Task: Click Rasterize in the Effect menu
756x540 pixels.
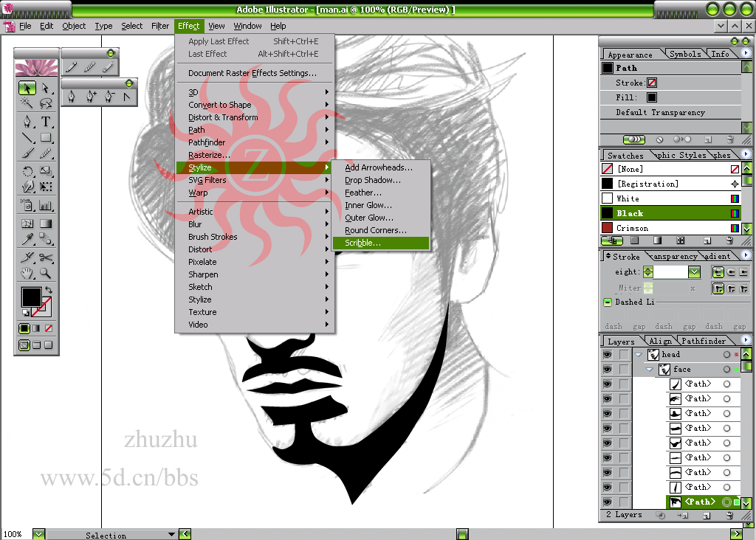Action: [x=254, y=155]
